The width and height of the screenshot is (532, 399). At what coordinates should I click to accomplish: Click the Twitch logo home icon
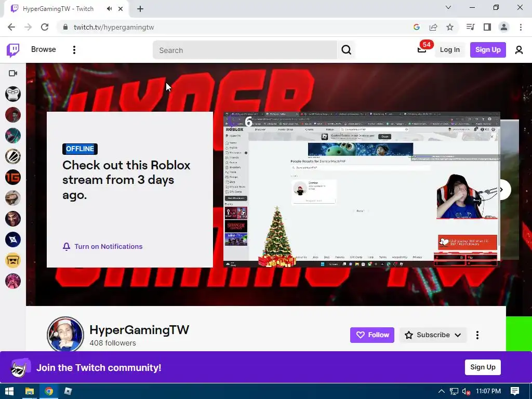click(x=13, y=50)
